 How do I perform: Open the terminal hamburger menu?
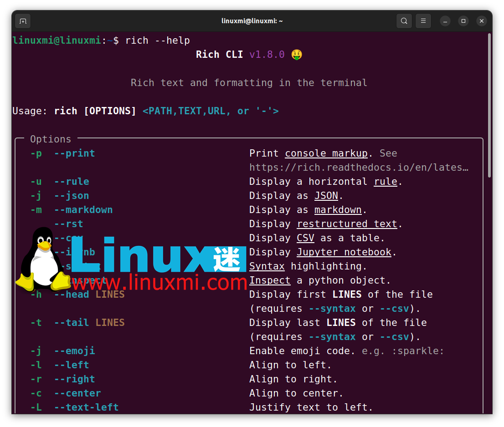tap(423, 21)
